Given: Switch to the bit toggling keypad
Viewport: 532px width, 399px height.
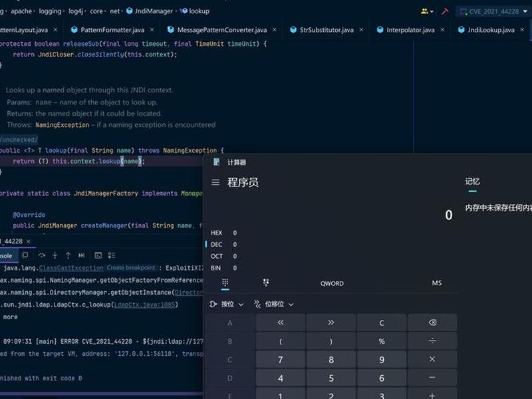Looking at the screenshot, I should click(266, 283).
